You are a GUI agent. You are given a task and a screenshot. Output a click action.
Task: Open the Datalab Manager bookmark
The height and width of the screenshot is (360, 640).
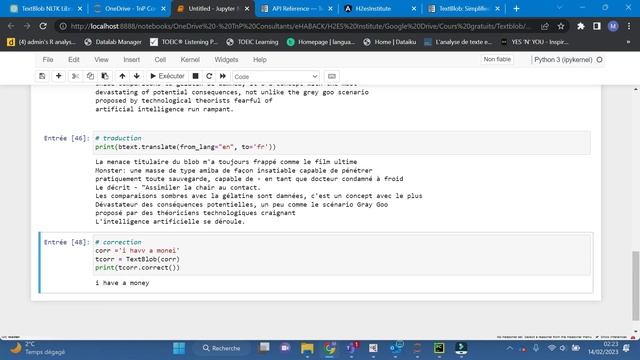coord(113,42)
